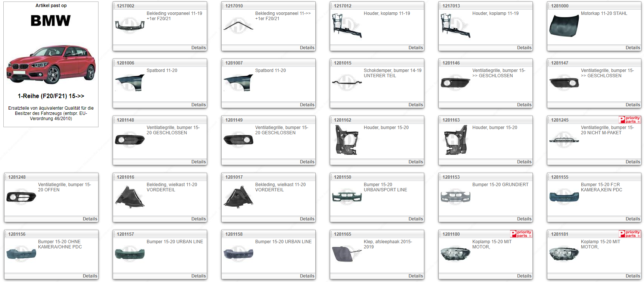Click the priority parts badge on item 1281180

click(x=521, y=234)
